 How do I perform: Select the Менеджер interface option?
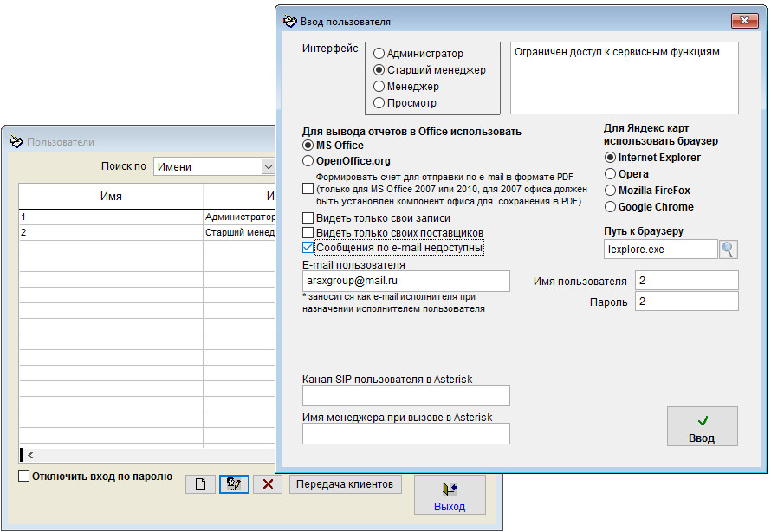click(x=379, y=87)
